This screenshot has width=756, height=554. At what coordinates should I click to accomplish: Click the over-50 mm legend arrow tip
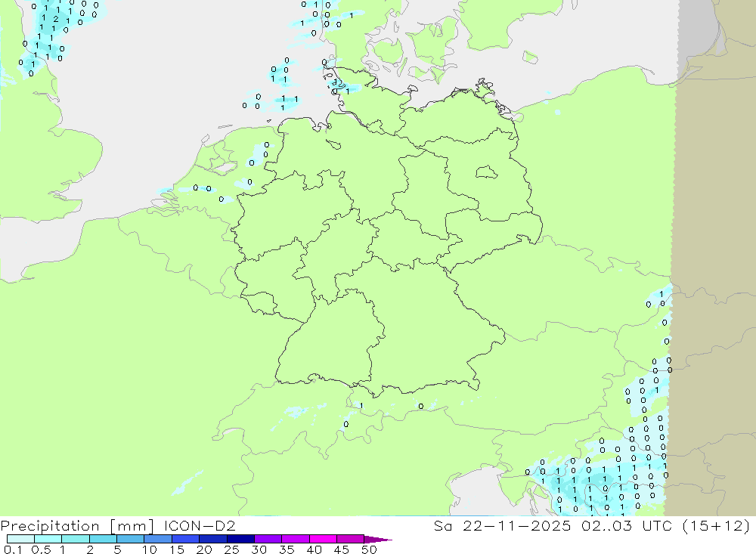[379, 539]
